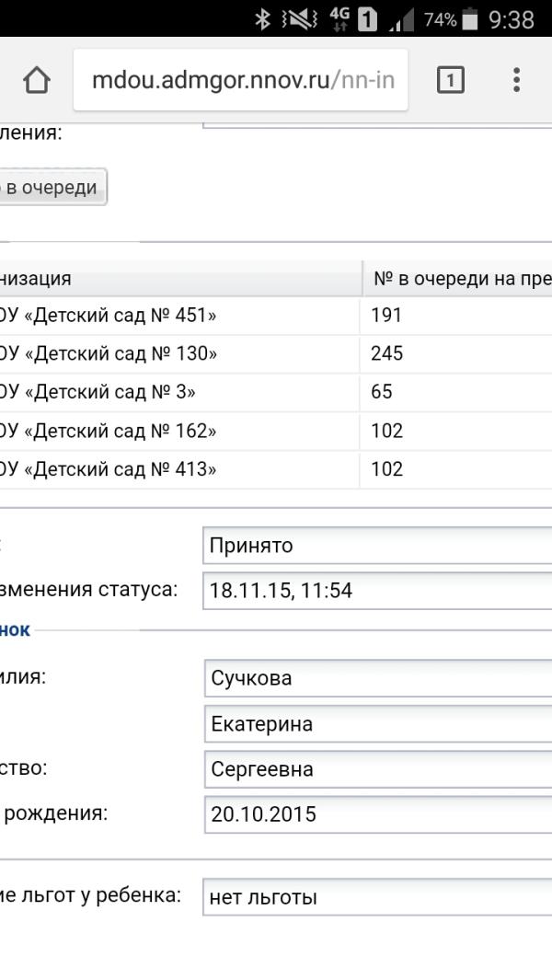Tap the first name field "Екатерина"
The width and height of the screenshot is (552, 980).
tap(377, 724)
